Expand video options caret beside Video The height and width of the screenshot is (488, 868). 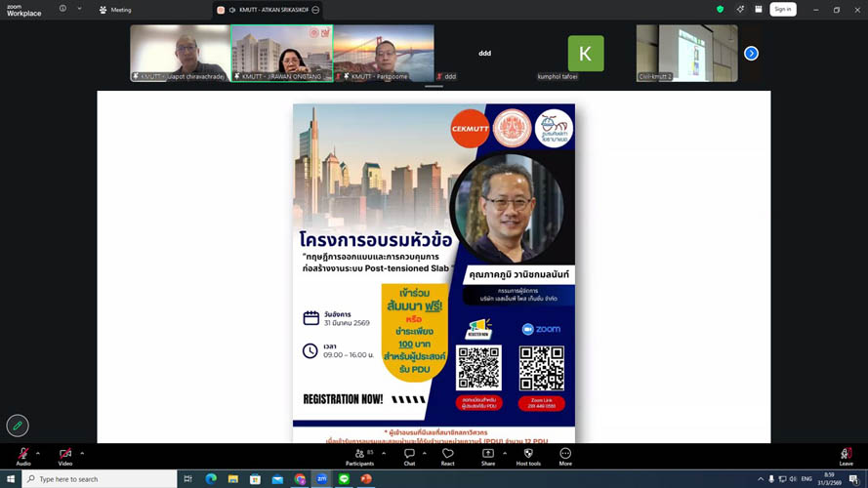(82, 453)
